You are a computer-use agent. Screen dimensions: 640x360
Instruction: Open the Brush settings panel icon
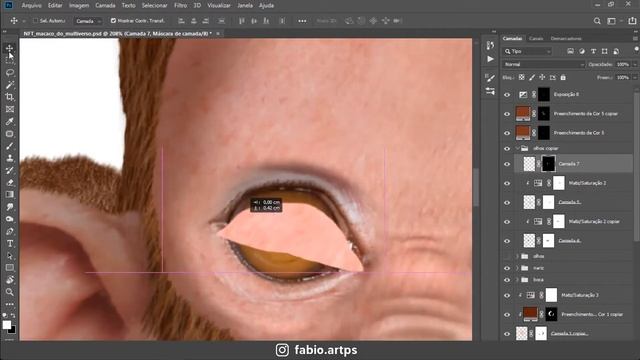point(490,78)
